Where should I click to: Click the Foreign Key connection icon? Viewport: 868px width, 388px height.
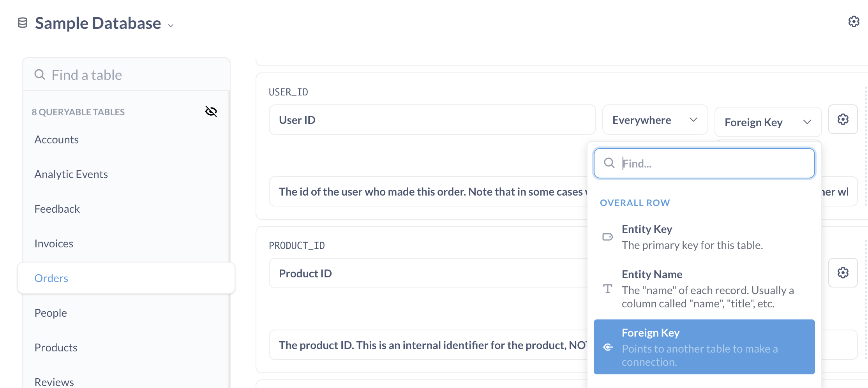(608, 347)
